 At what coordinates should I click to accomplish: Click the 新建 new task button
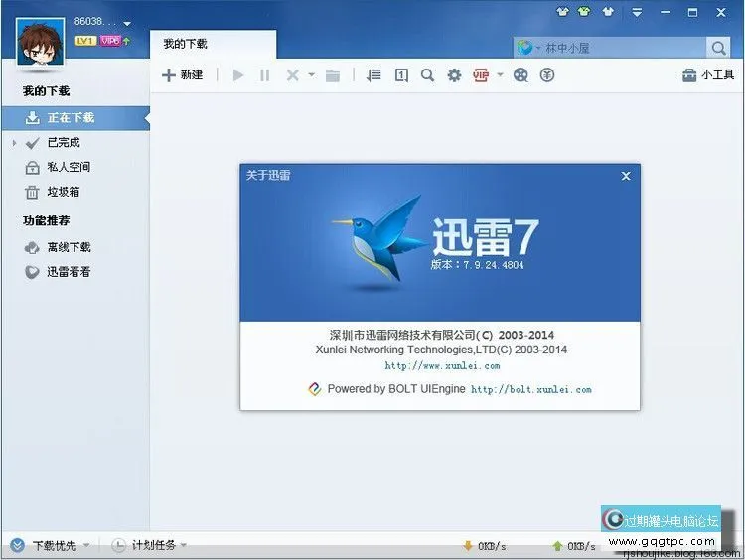183,75
